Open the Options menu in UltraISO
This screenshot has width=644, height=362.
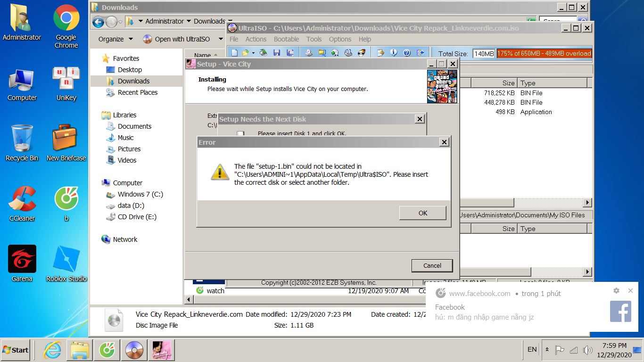tap(340, 39)
